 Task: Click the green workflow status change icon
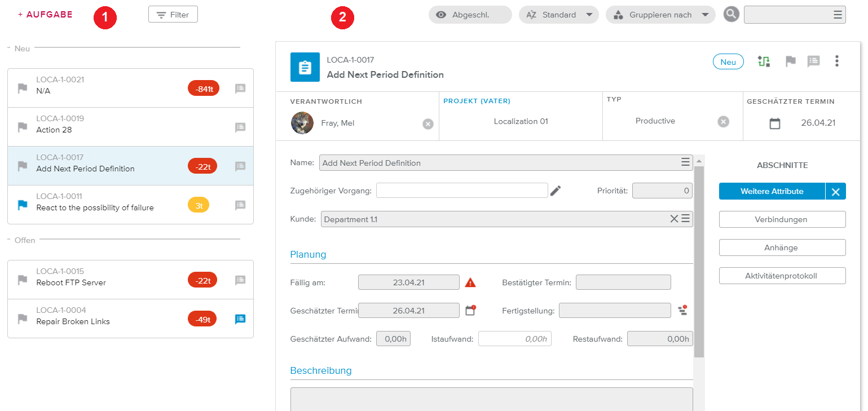tap(764, 61)
